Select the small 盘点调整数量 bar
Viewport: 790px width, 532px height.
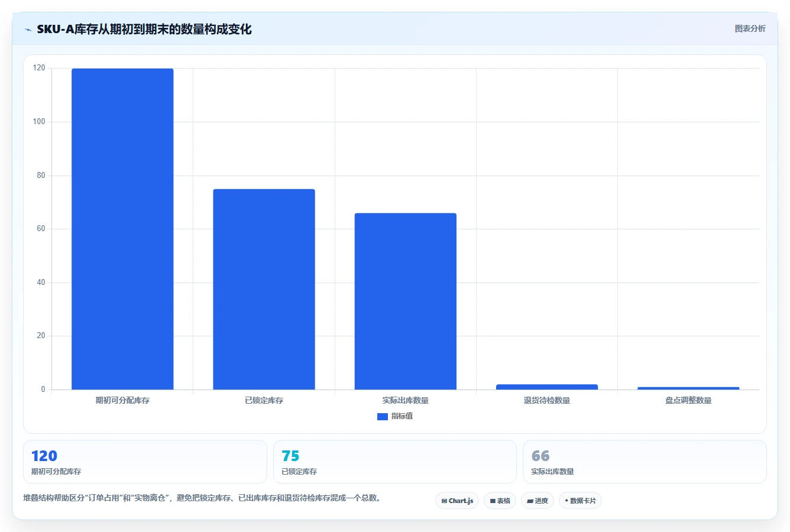pyautogui.click(x=688, y=388)
